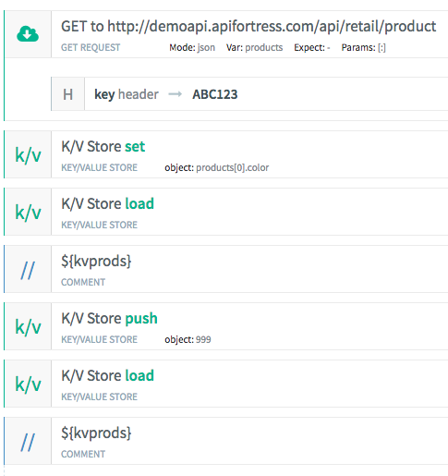This screenshot has width=448, height=476.
Task: Click the last blue comment slashes icon
Action: pyautogui.click(x=28, y=442)
